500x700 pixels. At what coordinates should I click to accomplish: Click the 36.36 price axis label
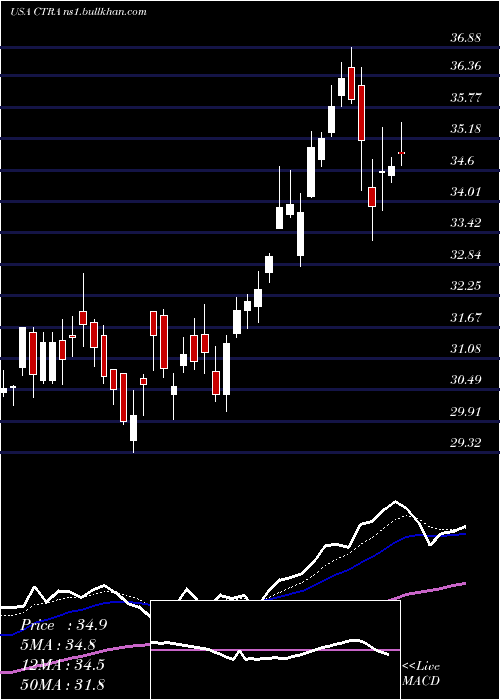pyautogui.click(x=466, y=66)
